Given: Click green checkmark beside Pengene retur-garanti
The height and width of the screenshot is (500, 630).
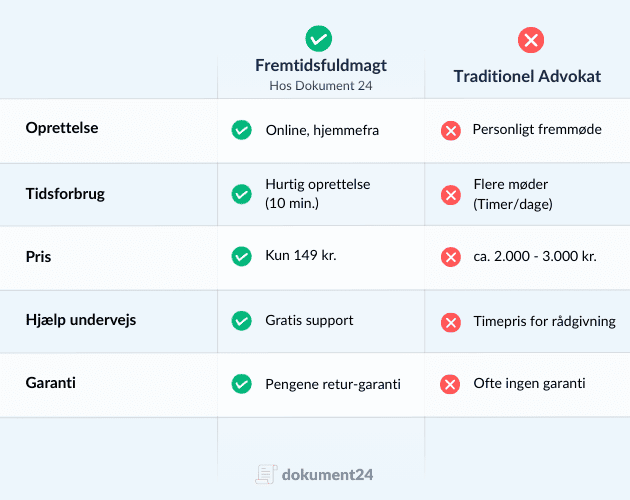Looking at the screenshot, I should click(x=241, y=384).
